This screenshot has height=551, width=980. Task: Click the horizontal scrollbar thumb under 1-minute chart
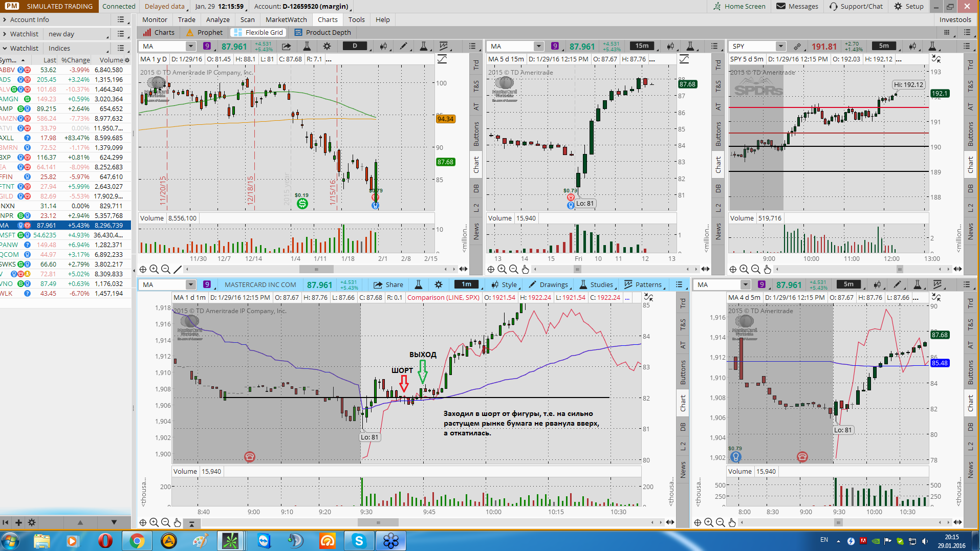pos(378,522)
